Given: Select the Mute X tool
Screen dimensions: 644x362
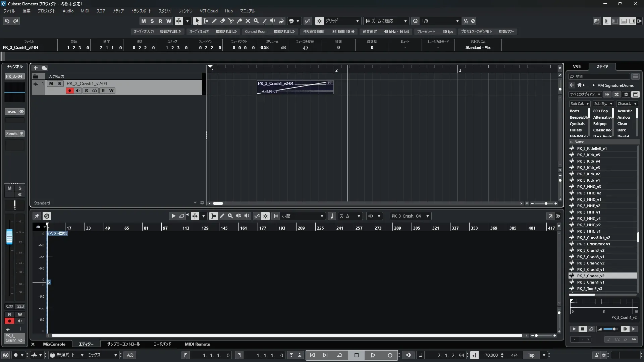Looking at the screenshot, I should (248, 21).
